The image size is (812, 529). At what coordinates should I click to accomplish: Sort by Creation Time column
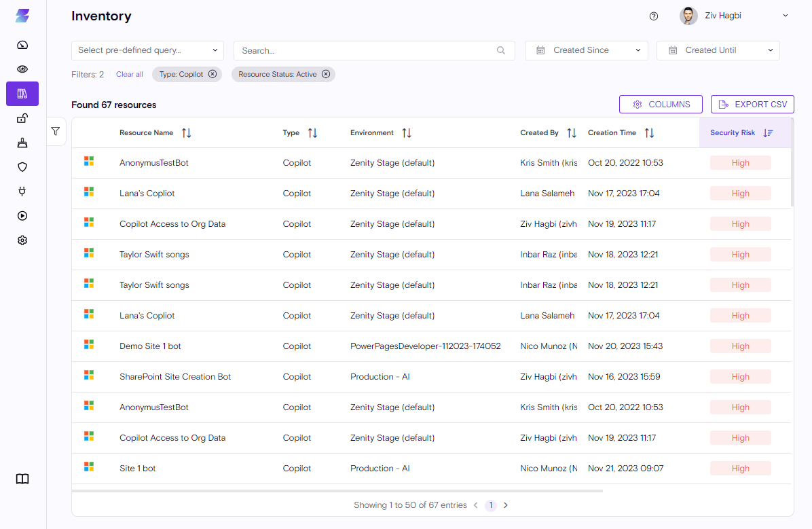click(x=649, y=133)
